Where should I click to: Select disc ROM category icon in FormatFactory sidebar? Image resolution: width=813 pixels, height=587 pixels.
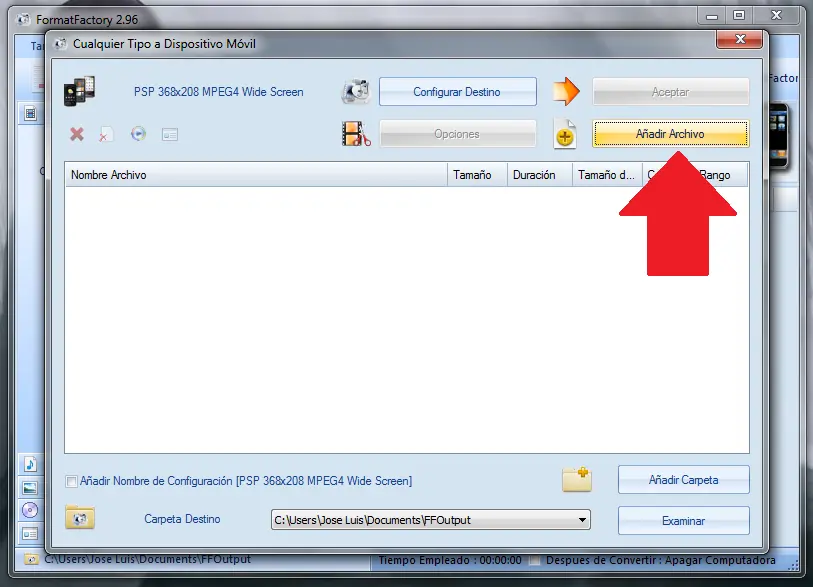pyautogui.click(x=30, y=510)
